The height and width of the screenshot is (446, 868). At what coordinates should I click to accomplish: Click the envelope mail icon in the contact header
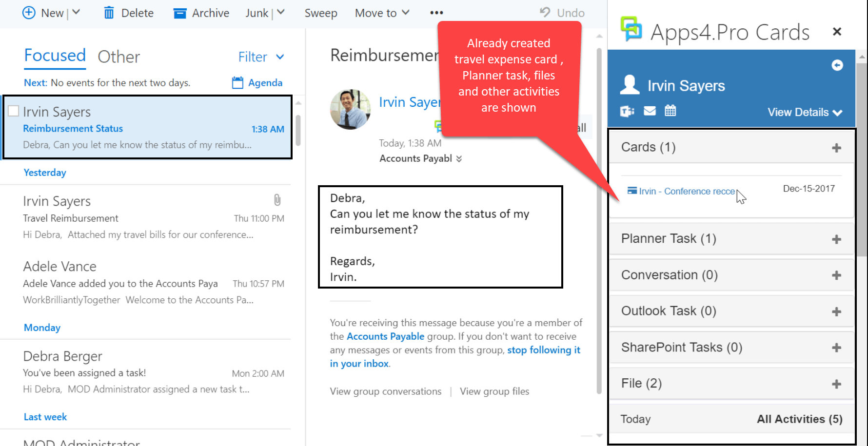(650, 111)
